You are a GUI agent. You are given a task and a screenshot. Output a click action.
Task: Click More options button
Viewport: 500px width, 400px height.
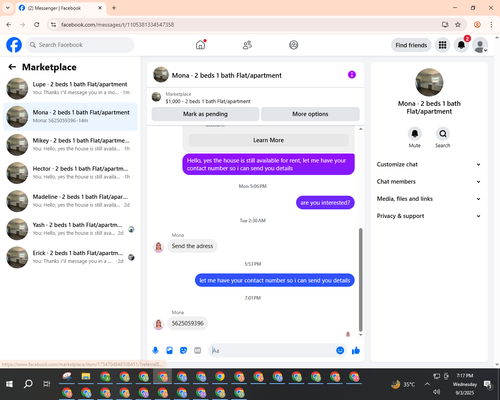310,114
